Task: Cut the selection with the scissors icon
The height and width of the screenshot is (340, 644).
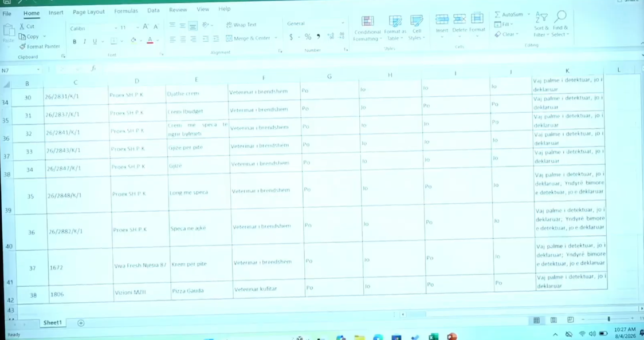Action: point(22,26)
